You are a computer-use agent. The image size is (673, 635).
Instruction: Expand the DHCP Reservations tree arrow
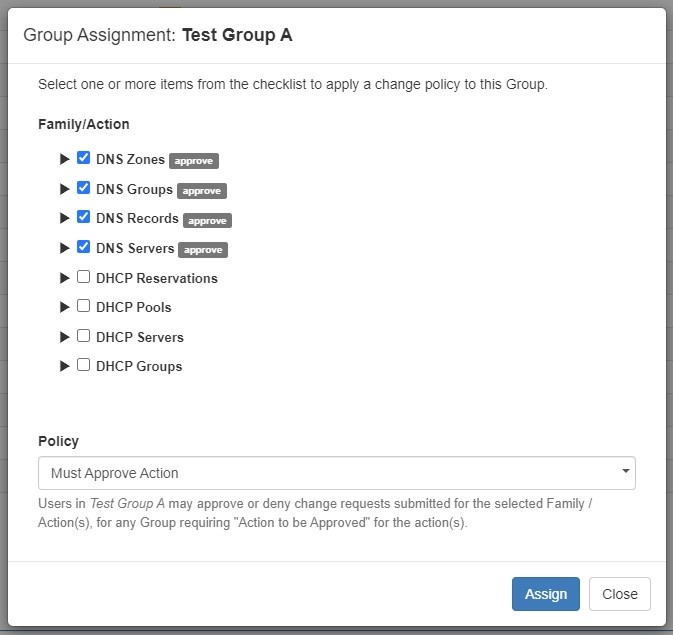click(65, 278)
